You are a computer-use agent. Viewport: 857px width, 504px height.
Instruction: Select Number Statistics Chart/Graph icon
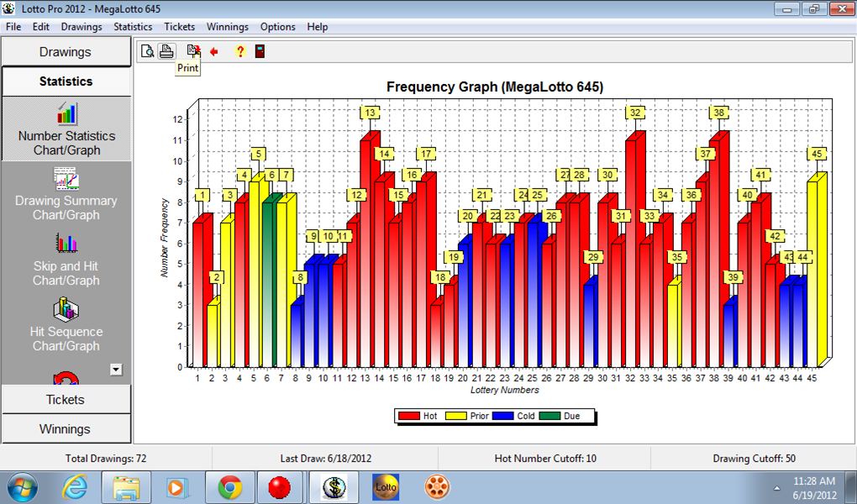tap(66, 113)
